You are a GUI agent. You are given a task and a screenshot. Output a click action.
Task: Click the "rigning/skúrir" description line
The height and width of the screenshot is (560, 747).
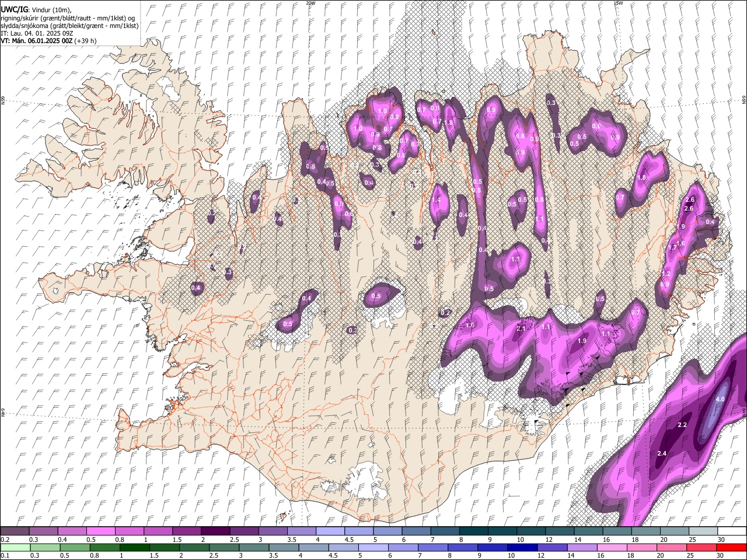coord(67,18)
